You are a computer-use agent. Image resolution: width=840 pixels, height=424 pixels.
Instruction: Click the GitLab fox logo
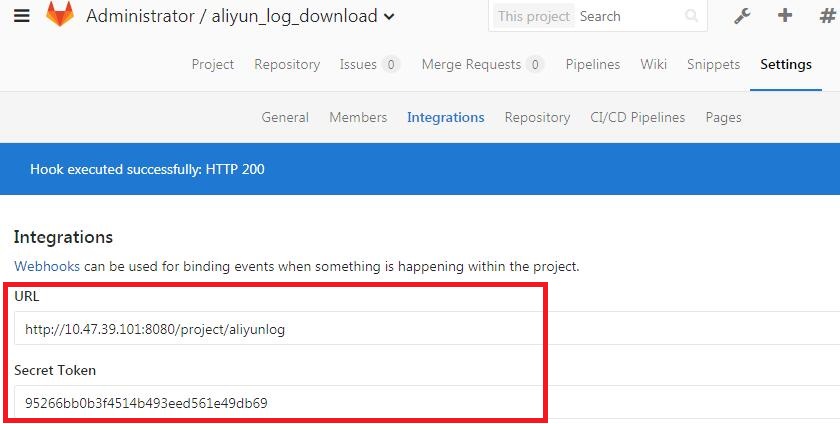pyautogui.click(x=60, y=14)
